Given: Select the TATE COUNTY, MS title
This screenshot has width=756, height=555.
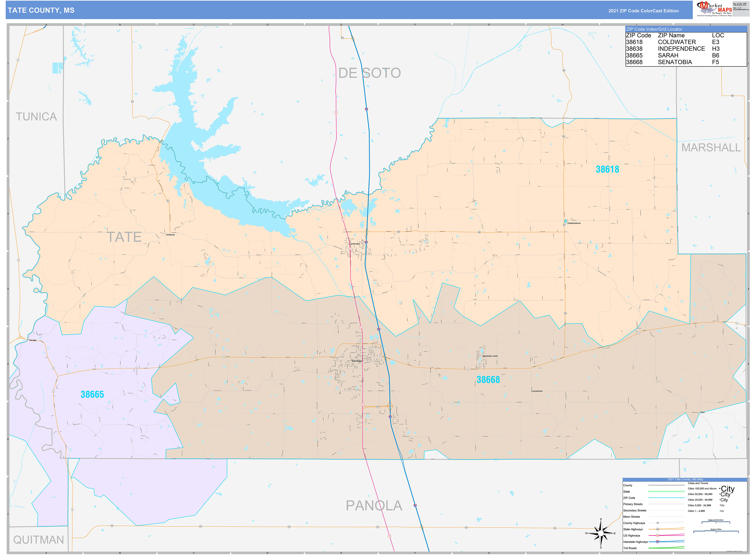Looking at the screenshot, I should (41, 10).
